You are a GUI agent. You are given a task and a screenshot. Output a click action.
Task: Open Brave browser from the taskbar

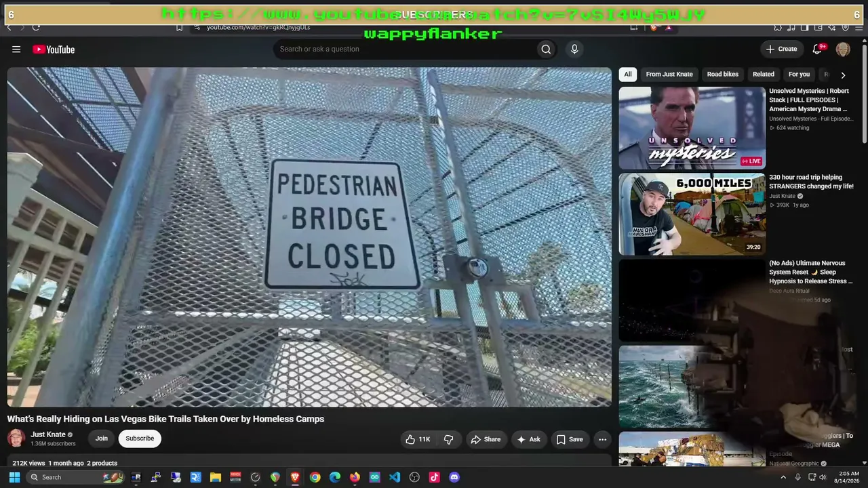pyautogui.click(x=295, y=477)
